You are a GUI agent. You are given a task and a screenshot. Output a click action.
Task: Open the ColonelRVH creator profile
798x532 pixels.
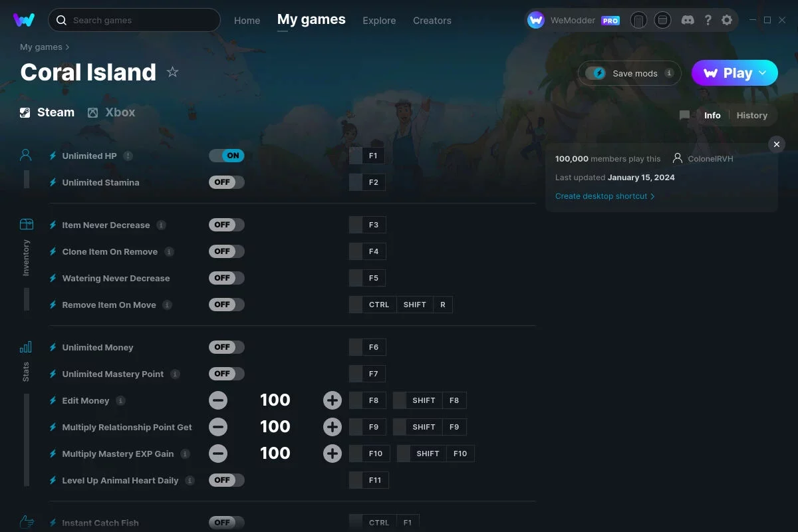[703, 159]
